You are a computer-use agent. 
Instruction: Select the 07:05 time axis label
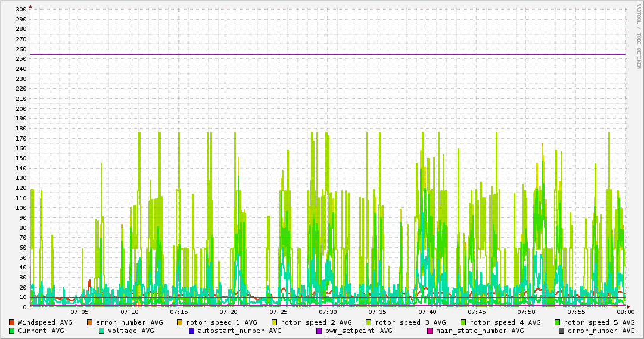coord(79,312)
